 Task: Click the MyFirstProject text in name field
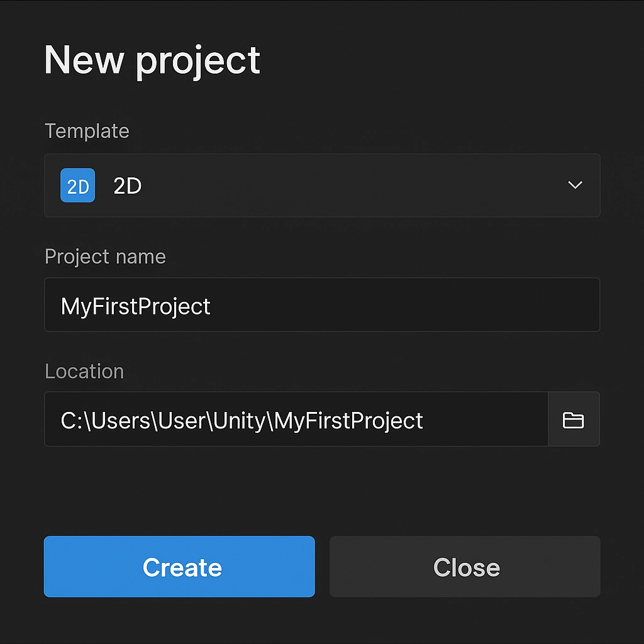(x=136, y=306)
